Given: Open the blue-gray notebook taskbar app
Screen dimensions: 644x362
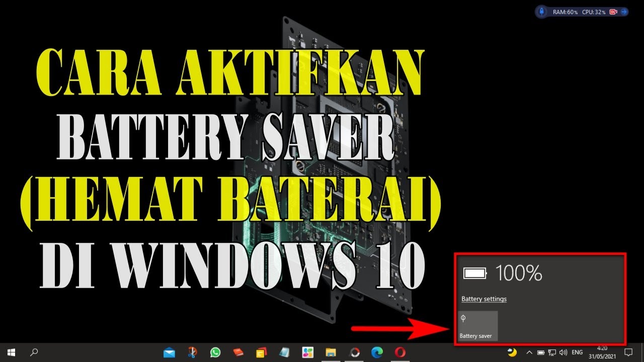Looking at the screenshot, I should point(284,352).
